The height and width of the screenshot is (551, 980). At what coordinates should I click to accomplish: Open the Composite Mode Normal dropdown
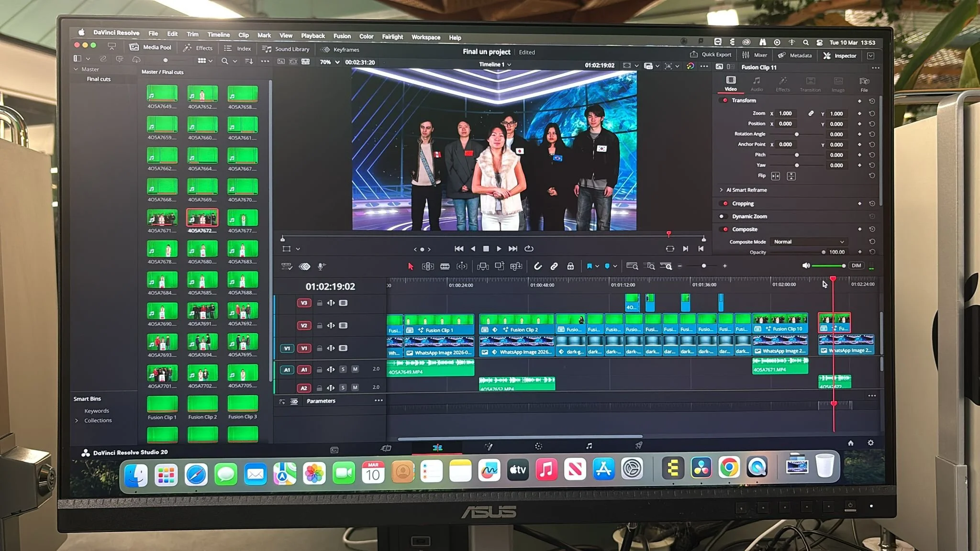click(808, 242)
